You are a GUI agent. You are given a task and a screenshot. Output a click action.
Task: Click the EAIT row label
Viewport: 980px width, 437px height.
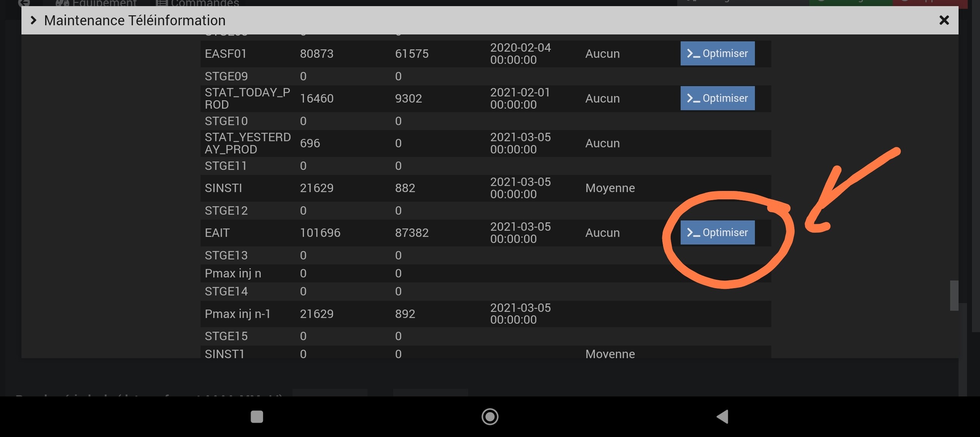pos(217,233)
